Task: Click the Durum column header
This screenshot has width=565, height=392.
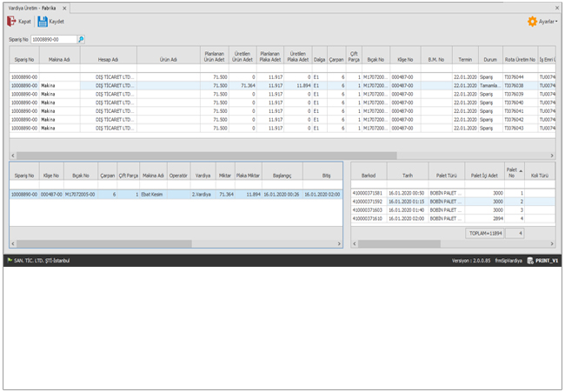Action: pos(489,60)
